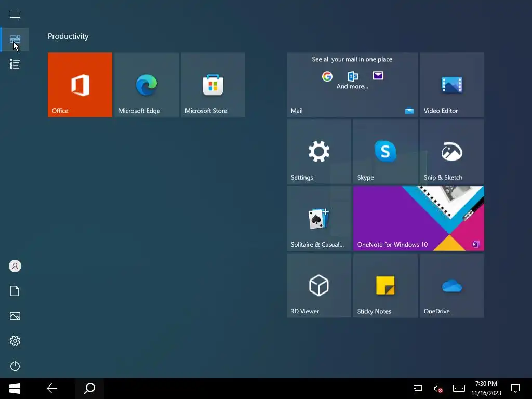
Task: Open the Action Center notifications icon
Action: (515, 389)
